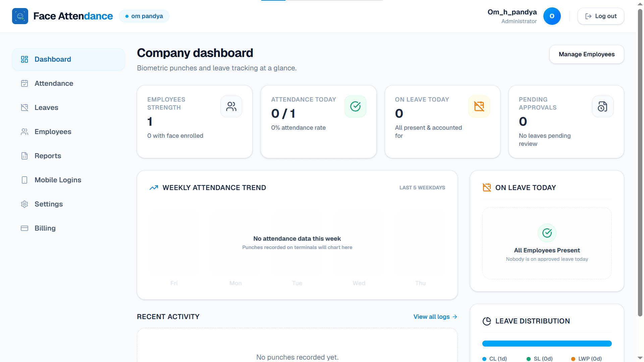Click 'Nobody is on approved leave today' text
The image size is (644, 362).
coord(547,259)
